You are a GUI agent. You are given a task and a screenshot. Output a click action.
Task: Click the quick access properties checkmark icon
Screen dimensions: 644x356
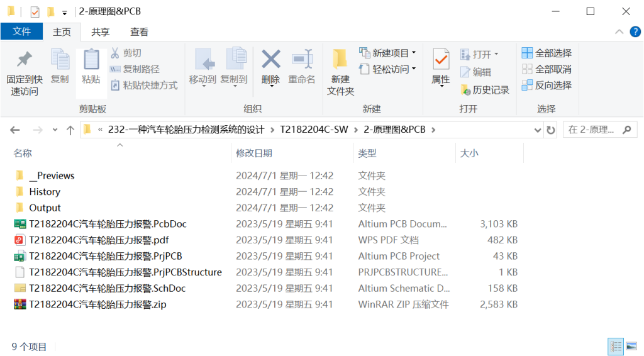point(35,12)
